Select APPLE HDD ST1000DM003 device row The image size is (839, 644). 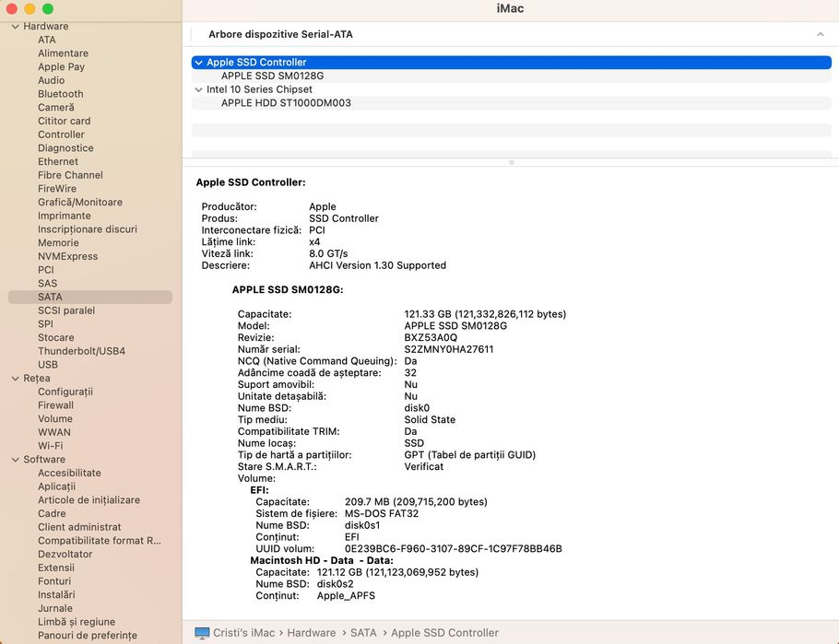tap(511, 103)
